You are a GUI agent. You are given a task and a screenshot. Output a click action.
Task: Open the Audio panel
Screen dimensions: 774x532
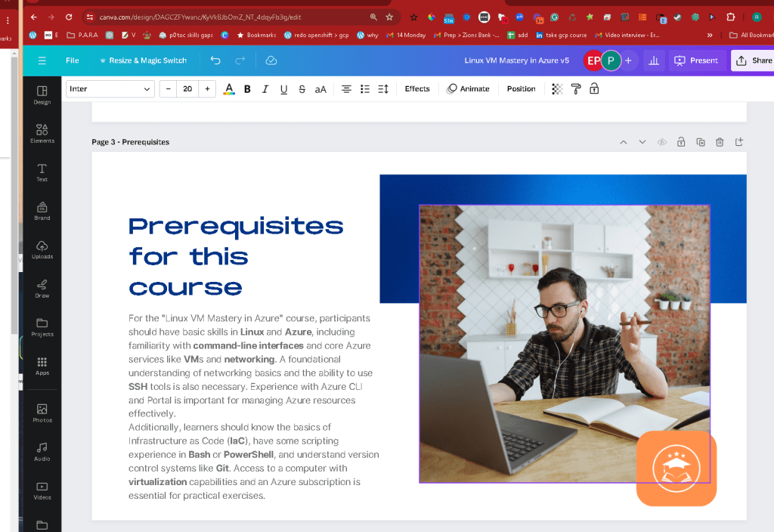point(42,452)
